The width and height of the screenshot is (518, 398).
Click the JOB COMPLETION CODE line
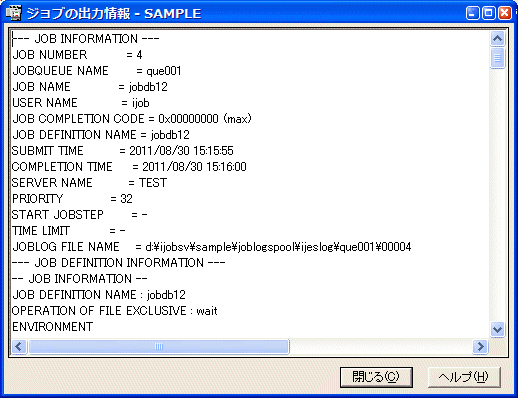pos(132,119)
